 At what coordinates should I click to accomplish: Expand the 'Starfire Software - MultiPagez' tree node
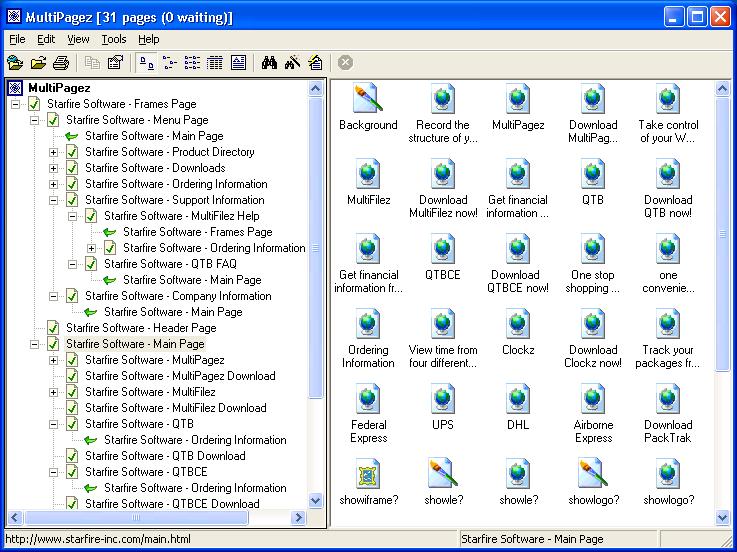[x=54, y=360]
